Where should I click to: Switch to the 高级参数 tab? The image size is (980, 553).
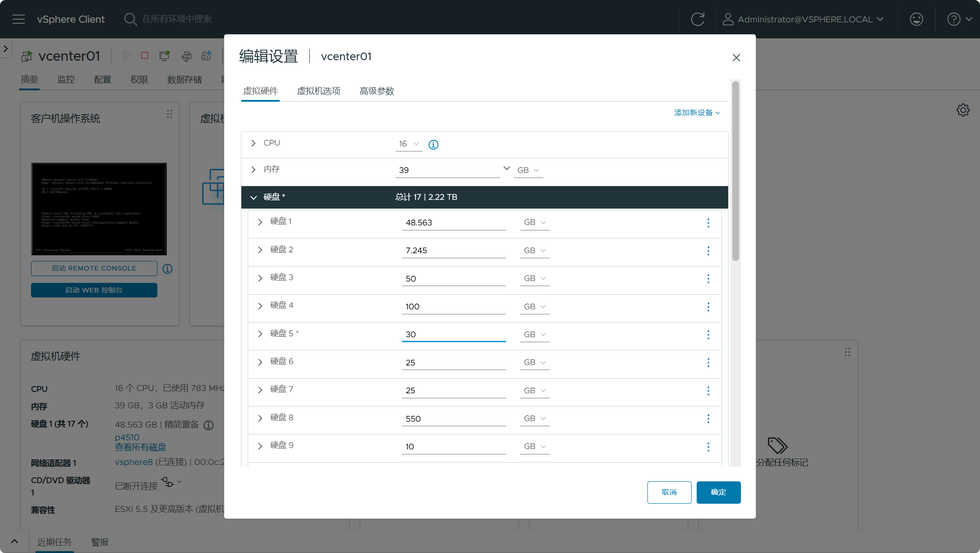coord(376,91)
